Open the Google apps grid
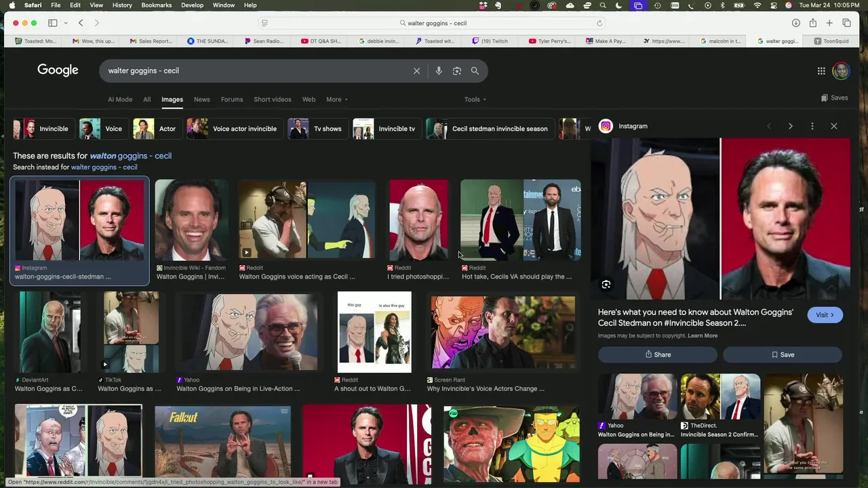This screenshot has height=488, width=868. coord(821,70)
